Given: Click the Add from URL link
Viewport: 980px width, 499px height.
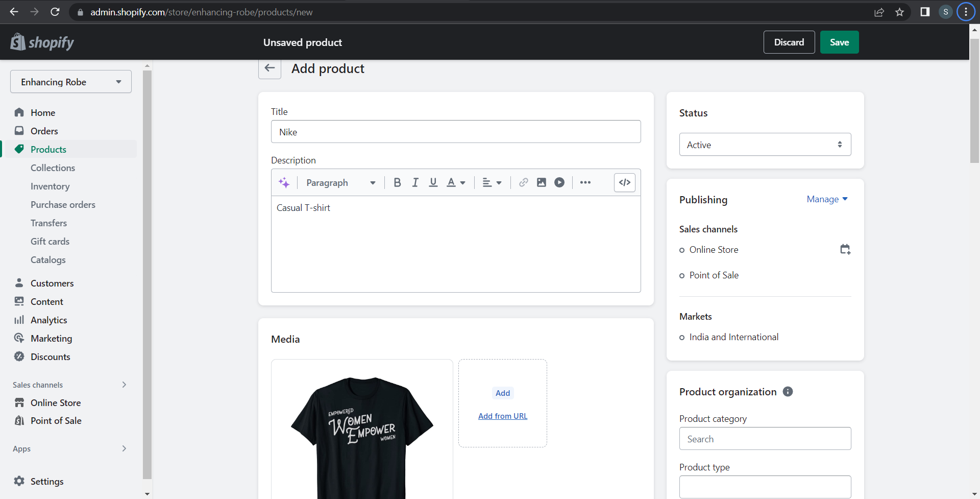Looking at the screenshot, I should (x=503, y=416).
